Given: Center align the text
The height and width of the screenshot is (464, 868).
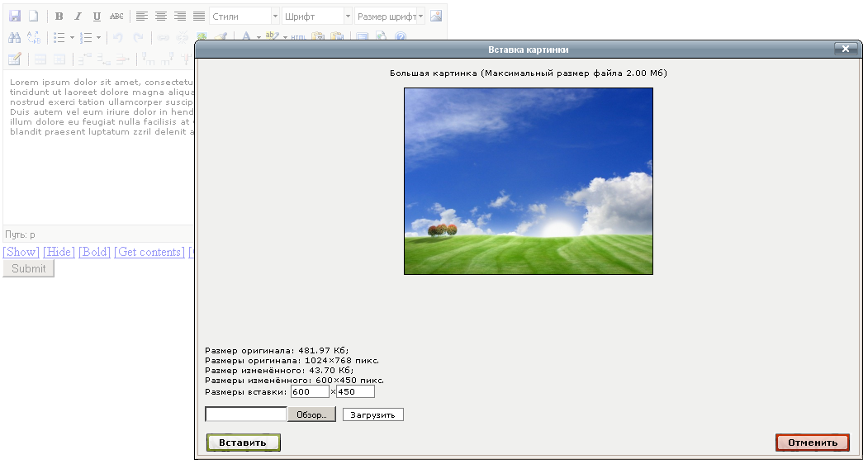Looking at the screenshot, I should pos(161,16).
